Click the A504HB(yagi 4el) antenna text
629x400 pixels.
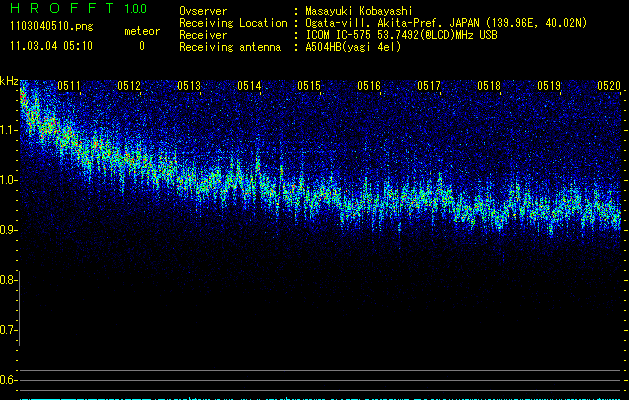click(x=353, y=47)
